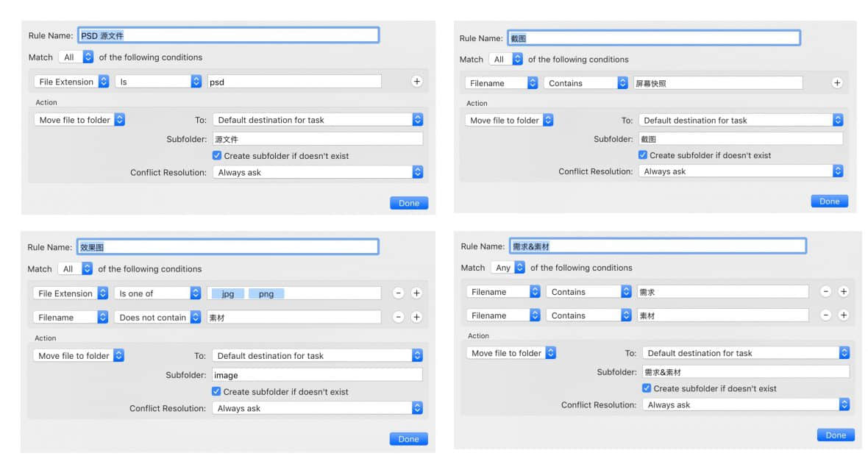Image resolution: width=868 pixels, height=467 pixels.
Task: Toggle Create subfolder checkbox in the 截图 rule
Action: [643, 155]
